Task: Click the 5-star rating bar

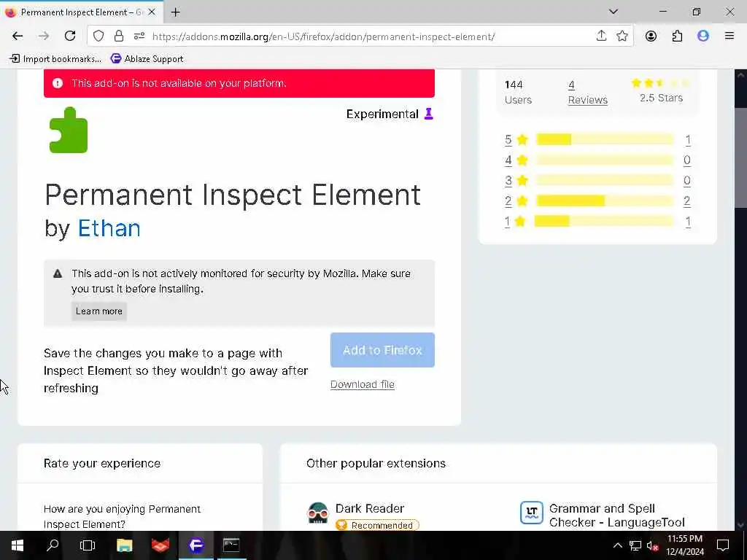Action: 605,139
